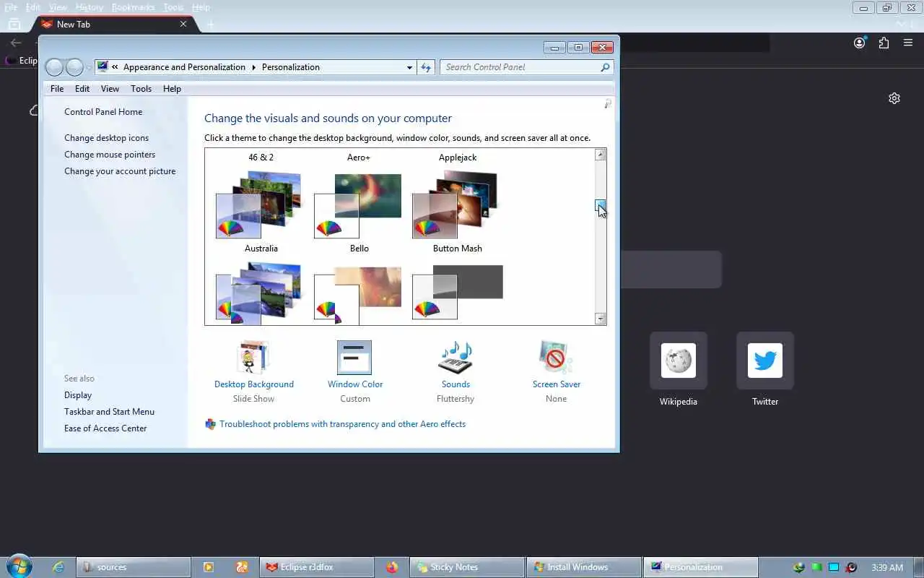Screen dimensions: 924x578
Task: Expand arrow after Appearance and Personalization breadcrumb
Action: [x=254, y=67]
